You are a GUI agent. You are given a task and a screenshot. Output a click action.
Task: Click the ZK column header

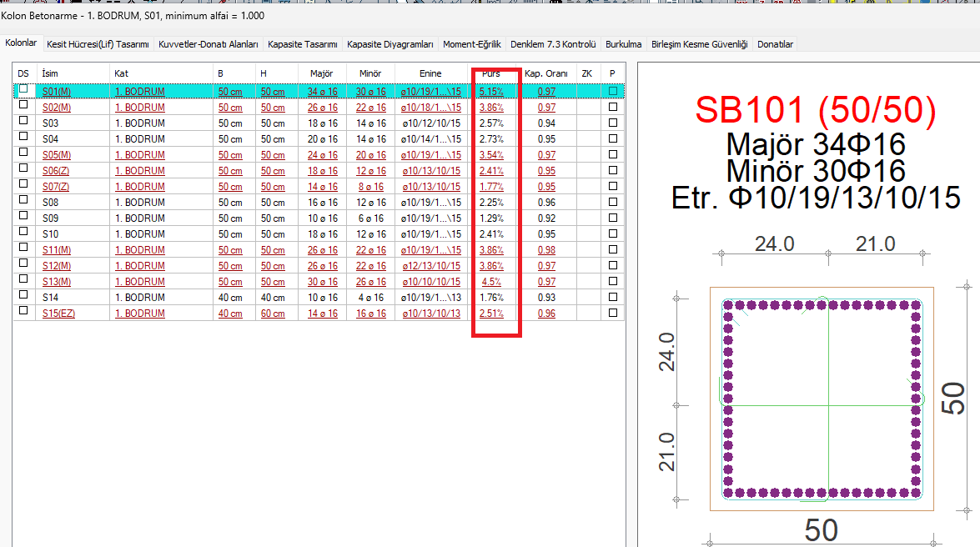click(587, 73)
